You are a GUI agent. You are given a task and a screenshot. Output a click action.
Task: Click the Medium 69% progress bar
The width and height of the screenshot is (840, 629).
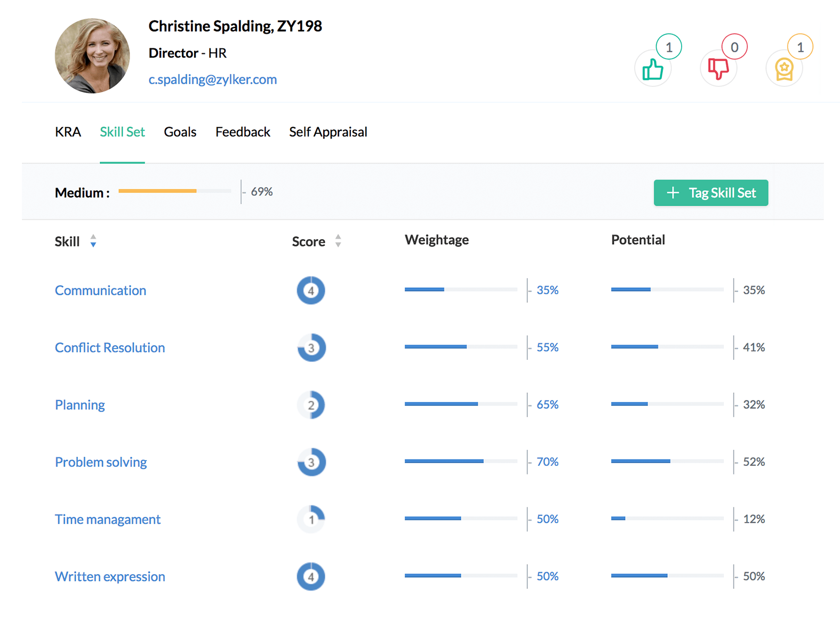tap(174, 191)
